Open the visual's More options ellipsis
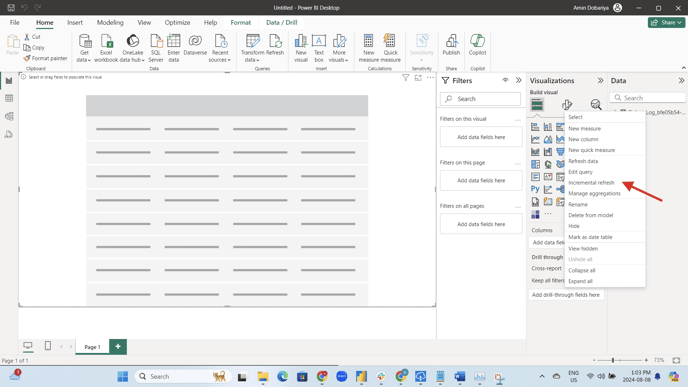Screen dimensions: 688x387 430,78
